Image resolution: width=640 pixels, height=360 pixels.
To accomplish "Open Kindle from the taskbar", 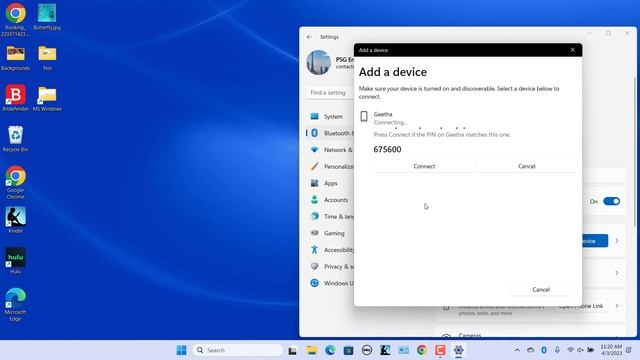I will point(385,350).
